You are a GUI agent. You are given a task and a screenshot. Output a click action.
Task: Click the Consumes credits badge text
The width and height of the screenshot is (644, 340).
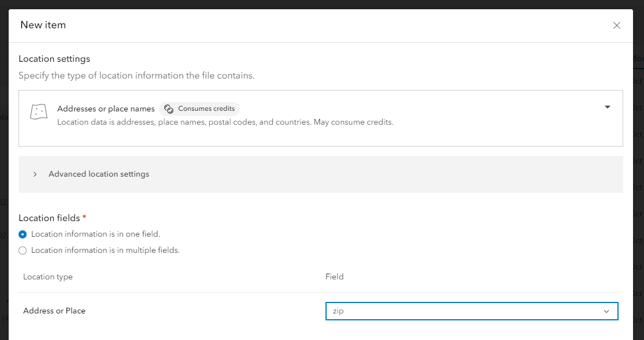tap(206, 109)
